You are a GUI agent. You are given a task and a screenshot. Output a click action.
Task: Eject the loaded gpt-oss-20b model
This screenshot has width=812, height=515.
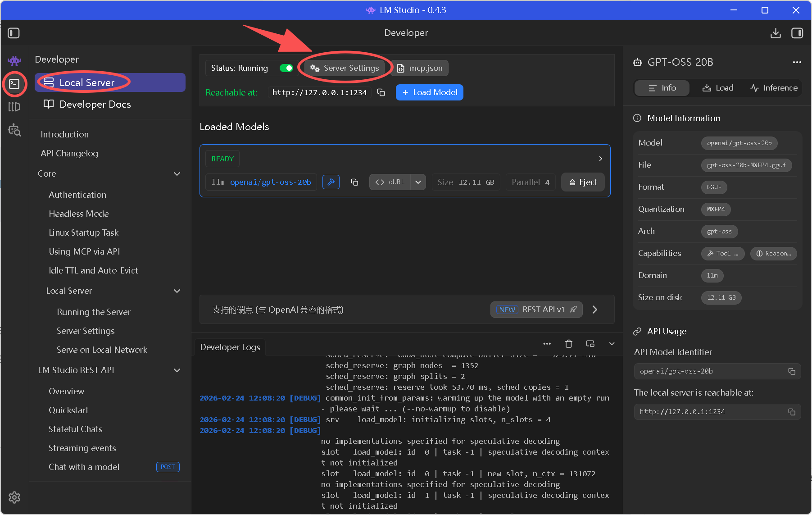pos(583,182)
